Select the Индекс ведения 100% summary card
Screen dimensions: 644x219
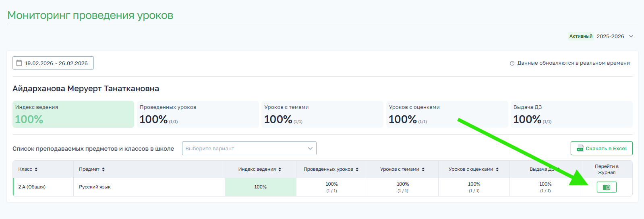coord(73,115)
